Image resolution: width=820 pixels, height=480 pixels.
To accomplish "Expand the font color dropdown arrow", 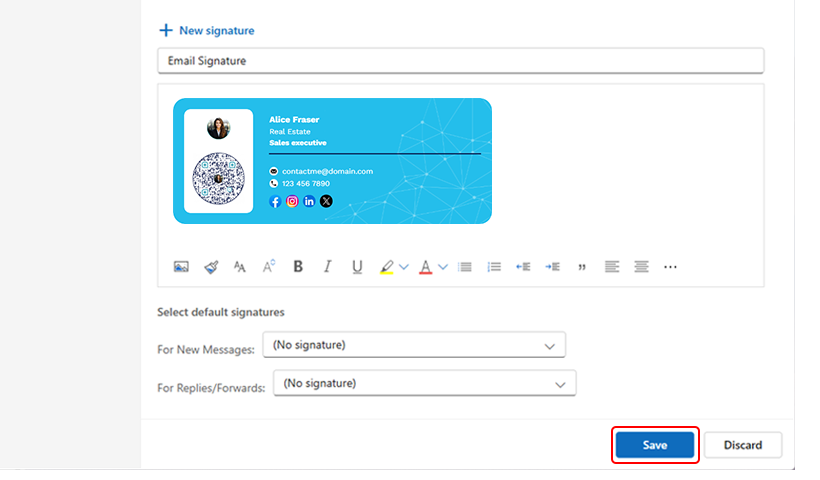I will point(443,267).
